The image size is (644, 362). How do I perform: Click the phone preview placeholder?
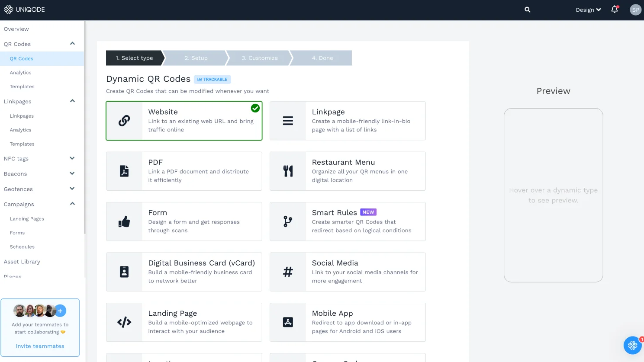click(553, 195)
